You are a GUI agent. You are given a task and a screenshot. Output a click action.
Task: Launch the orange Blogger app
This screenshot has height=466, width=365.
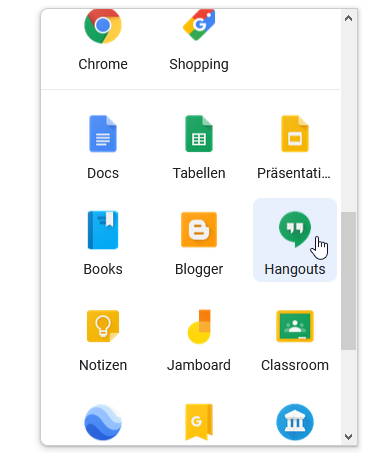(199, 230)
